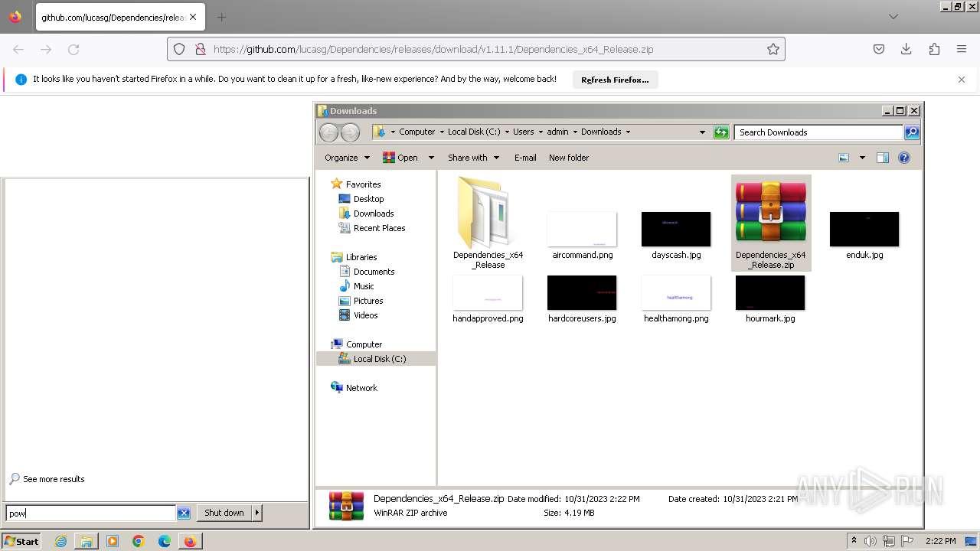Open Firefox downloads panel icon
This screenshot has height=551, width=980.
click(x=906, y=49)
